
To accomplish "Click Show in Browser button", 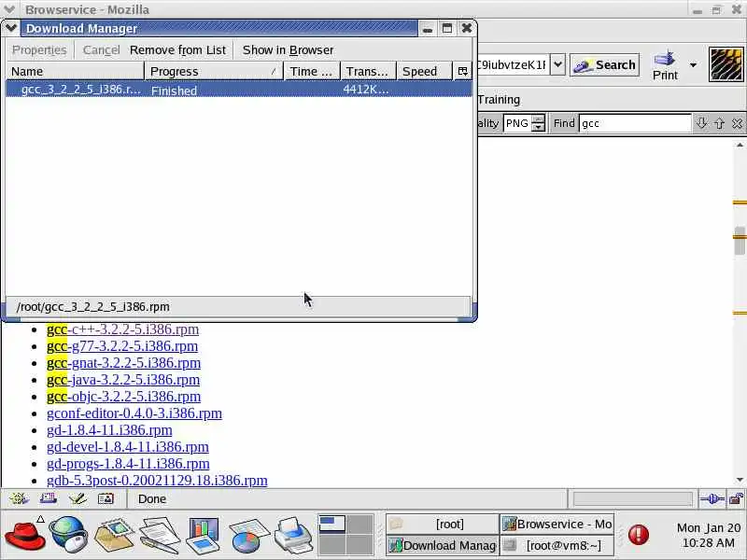I will (x=288, y=50).
